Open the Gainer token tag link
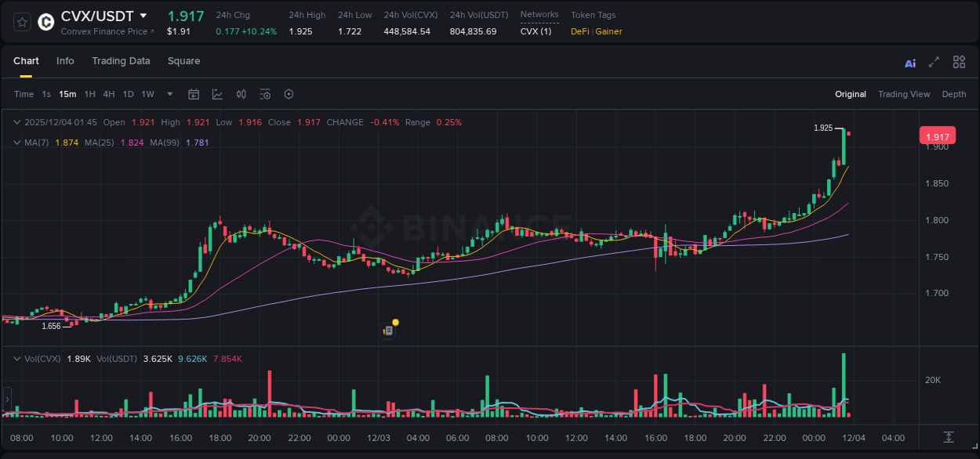This screenshot has height=459, width=980. (x=609, y=31)
